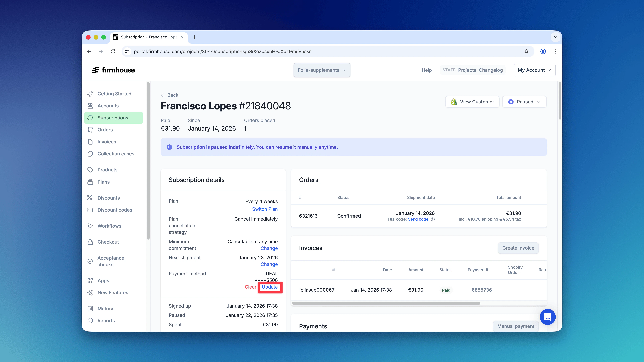Click the Create invoice button
Viewport: 644px width, 362px height.
518,248
